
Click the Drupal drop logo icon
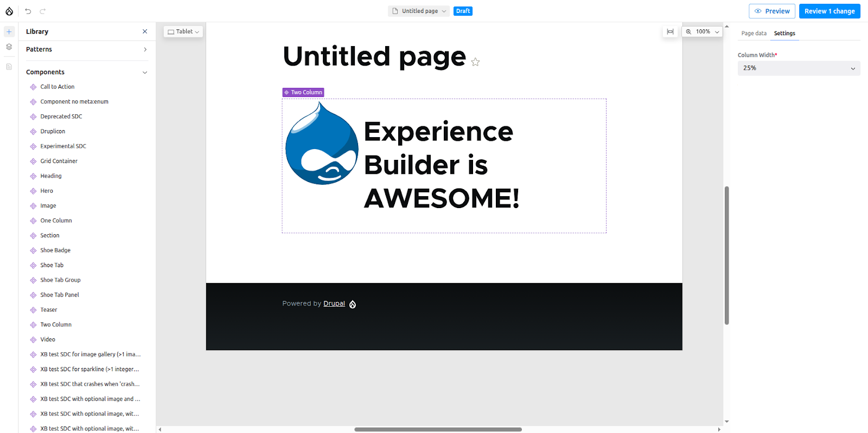(9, 11)
